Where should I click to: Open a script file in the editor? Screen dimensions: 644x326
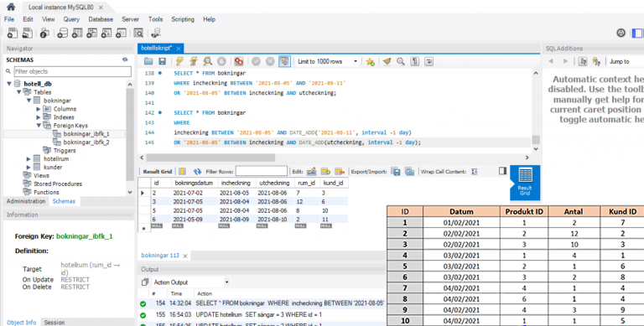tap(148, 61)
